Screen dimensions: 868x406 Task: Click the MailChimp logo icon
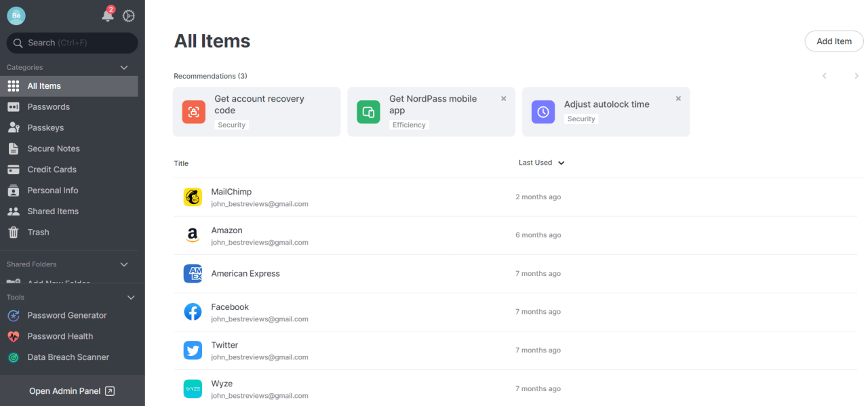(x=193, y=197)
